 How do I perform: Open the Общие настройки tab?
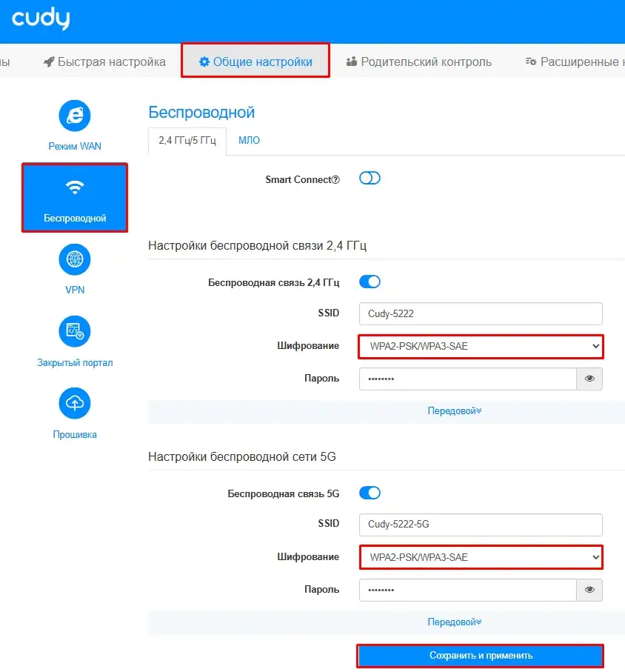(255, 61)
